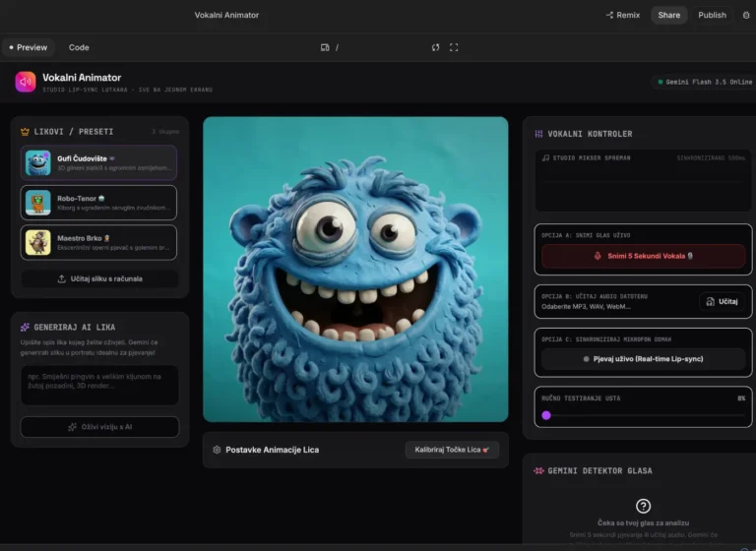Switch to the Preview tab
The image size is (756, 551).
tap(28, 47)
